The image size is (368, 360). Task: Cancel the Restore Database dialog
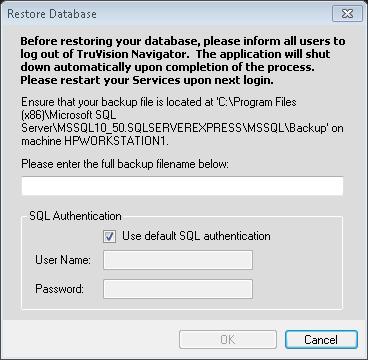pos(321,339)
